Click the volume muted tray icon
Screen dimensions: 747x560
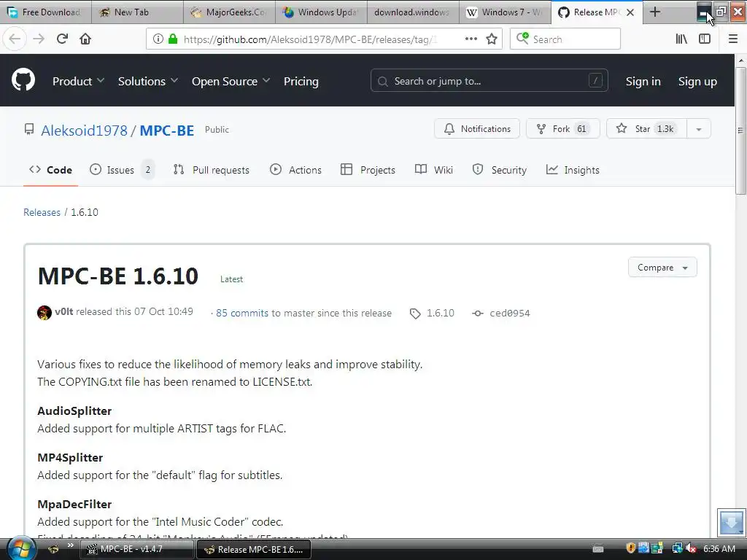[691, 548]
